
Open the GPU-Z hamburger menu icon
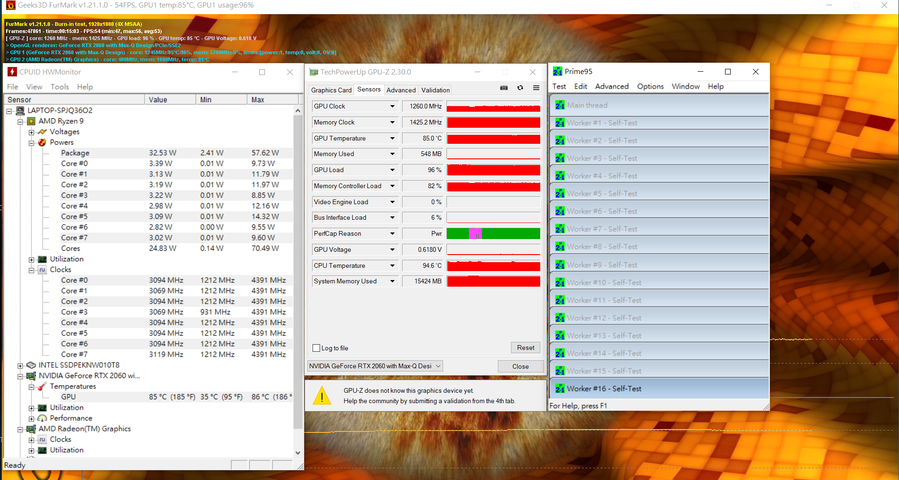536,88
